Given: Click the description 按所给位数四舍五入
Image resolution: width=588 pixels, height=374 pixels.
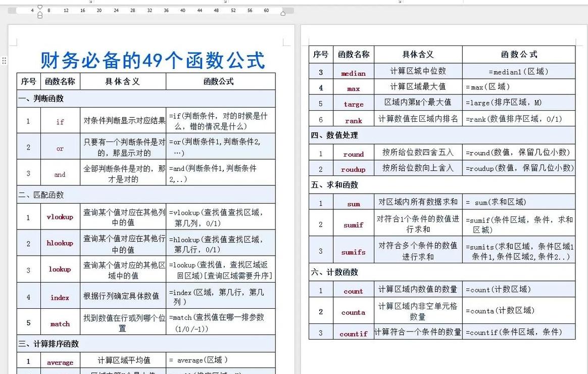Looking at the screenshot, I should pos(418,152).
